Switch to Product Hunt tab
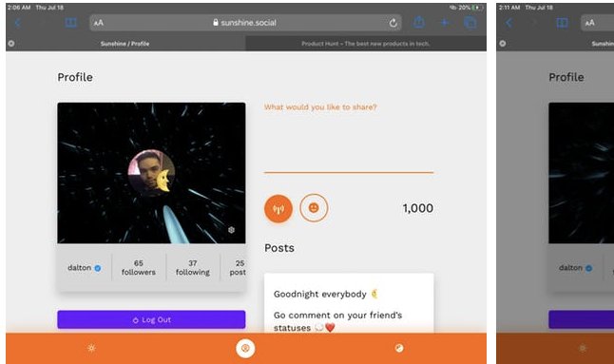This screenshot has width=614, height=364. 366,44
